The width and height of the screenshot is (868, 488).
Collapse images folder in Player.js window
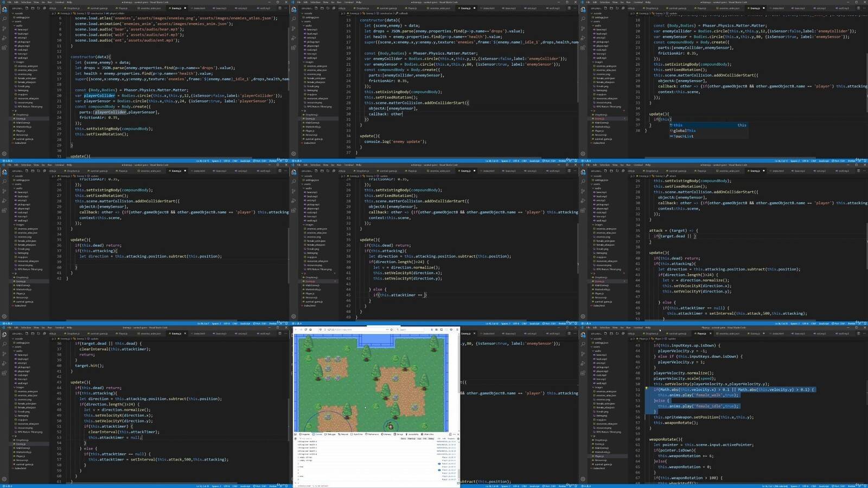[x=598, y=387]
